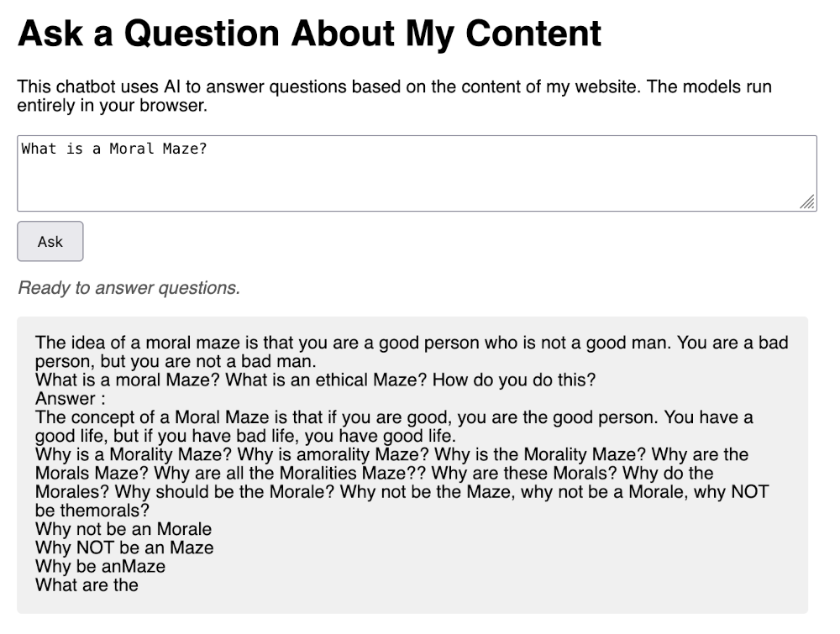
Task: Click the 'The idea of a moral maze' line
Action: click(412, 343)
